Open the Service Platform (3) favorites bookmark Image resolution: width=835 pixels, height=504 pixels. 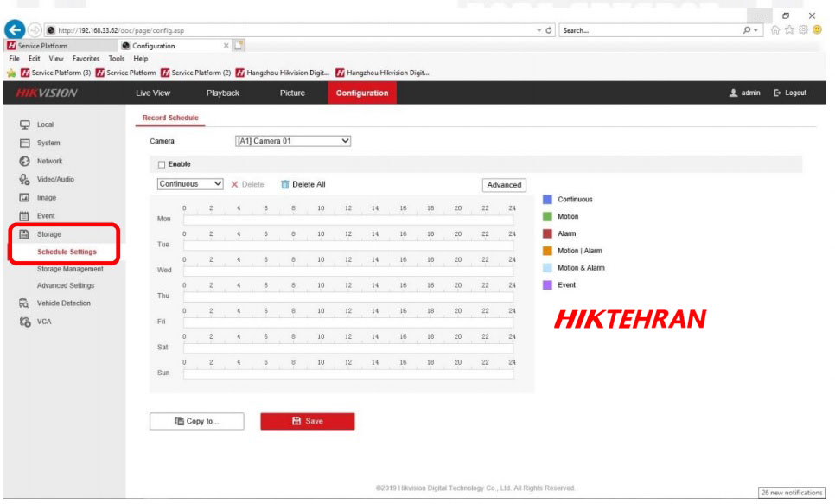(55, 73)
